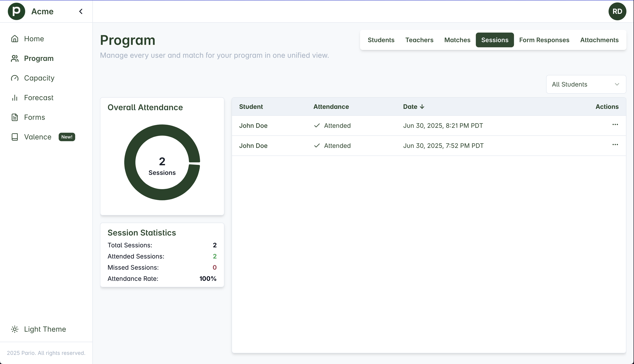
Task: View the Attachments tab
Action: (599, 40)
